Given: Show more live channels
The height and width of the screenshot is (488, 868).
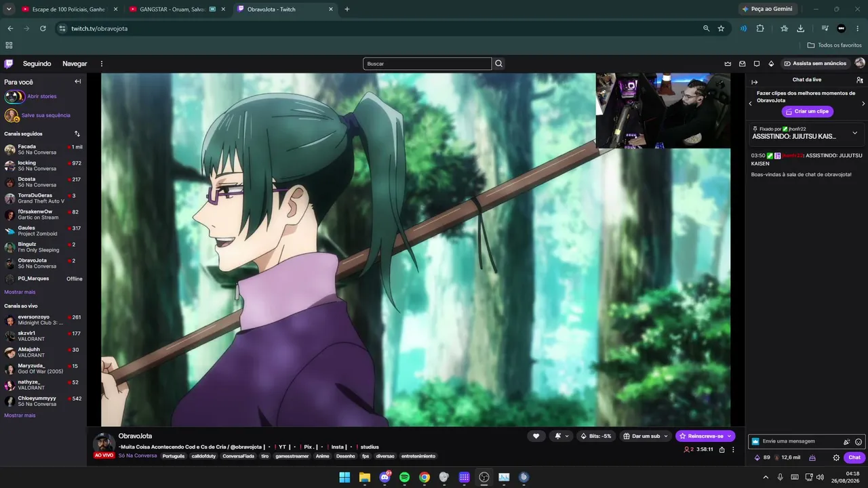Looking at the screenshot, I should click(x=20, y=415).
